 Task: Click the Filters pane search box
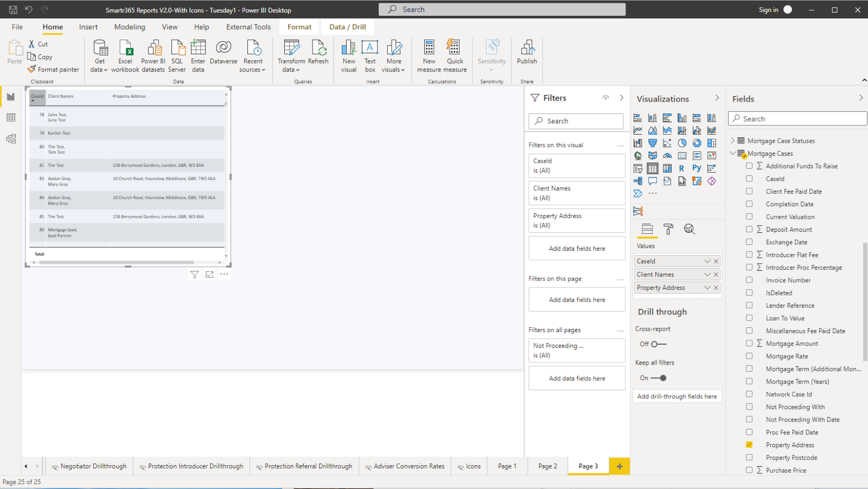(576, 121)
